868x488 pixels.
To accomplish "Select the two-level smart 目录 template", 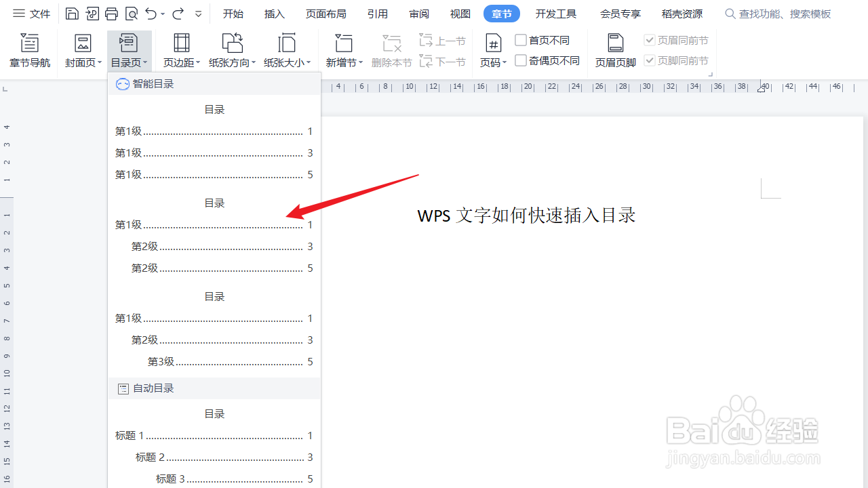I will [x=214, y=235].
